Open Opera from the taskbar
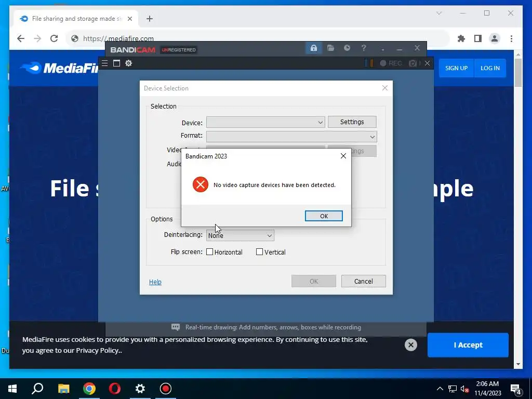532x399 pixels. (115, 389)
